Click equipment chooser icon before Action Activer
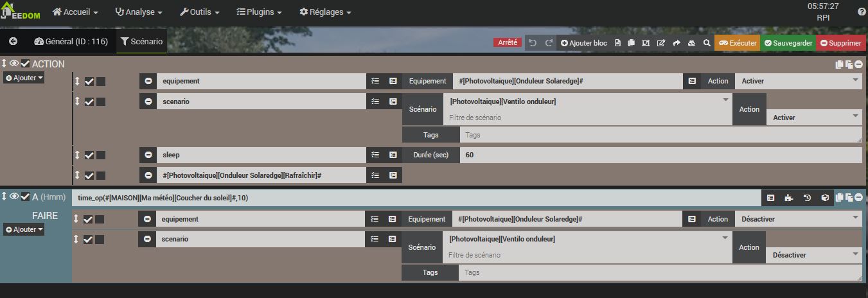This screenshot has height=298, width=868. click(692, 81)
